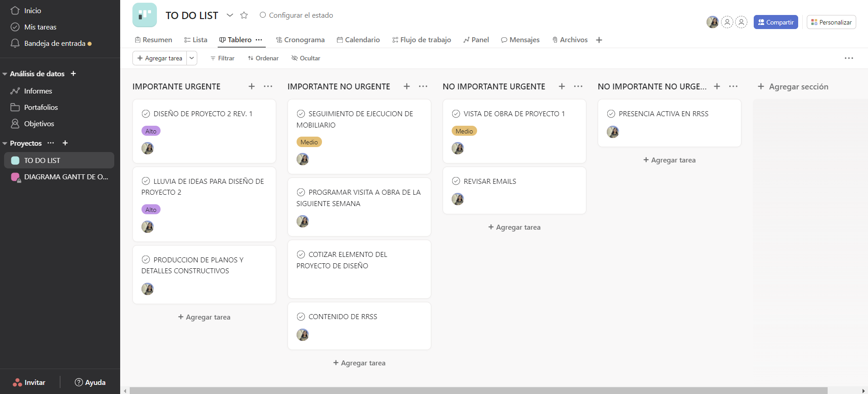Click Alto tag on DISEÑO DE PROYECTO 2 card
The image size is (868, 394).
pos(151,131)
